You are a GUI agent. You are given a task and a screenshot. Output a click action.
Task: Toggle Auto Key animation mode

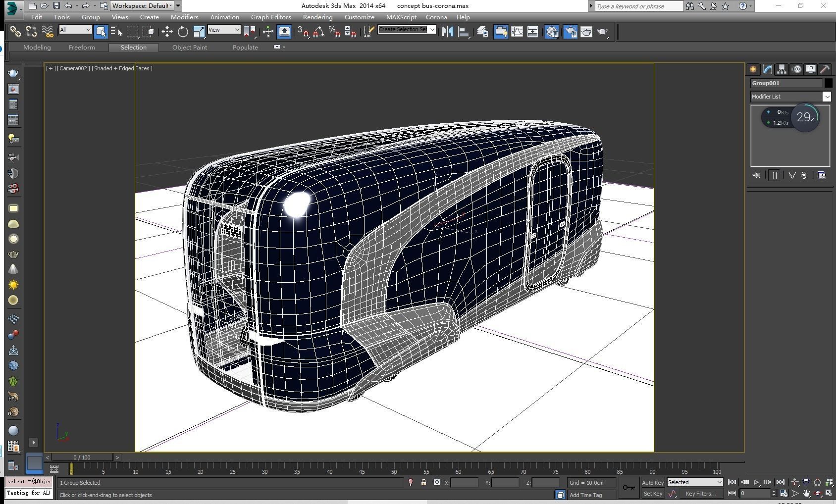(x=653, y=483)
